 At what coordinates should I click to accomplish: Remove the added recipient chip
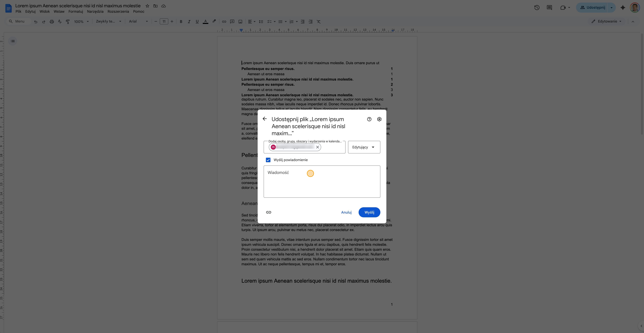tap(317, 147)
